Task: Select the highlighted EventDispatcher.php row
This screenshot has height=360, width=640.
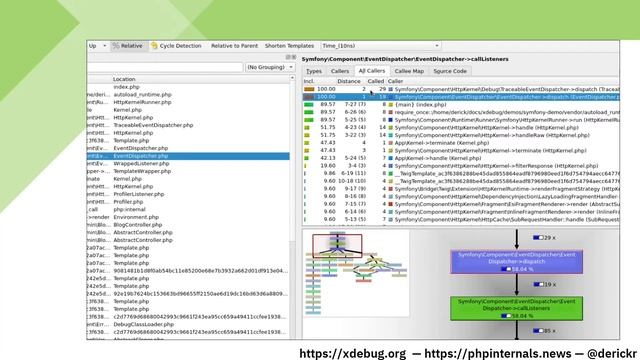Action: click(x=188, y=156)
